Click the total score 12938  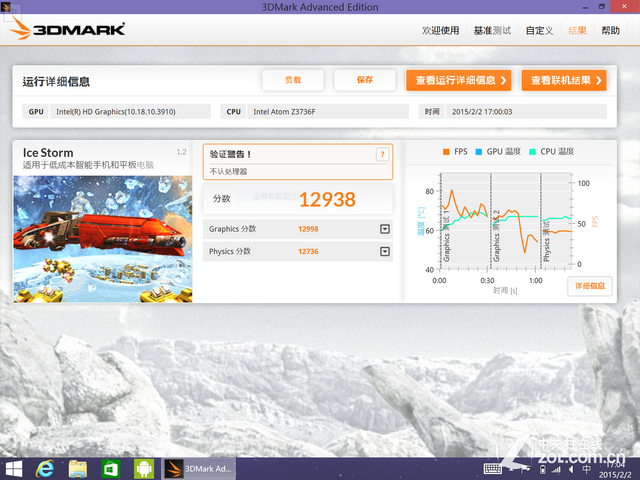pyautogui.click(x=327, y=200)
